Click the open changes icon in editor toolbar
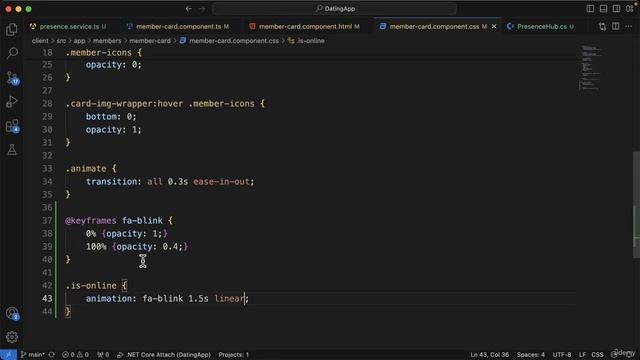640x360 pixels. click(x=602, y=27)
